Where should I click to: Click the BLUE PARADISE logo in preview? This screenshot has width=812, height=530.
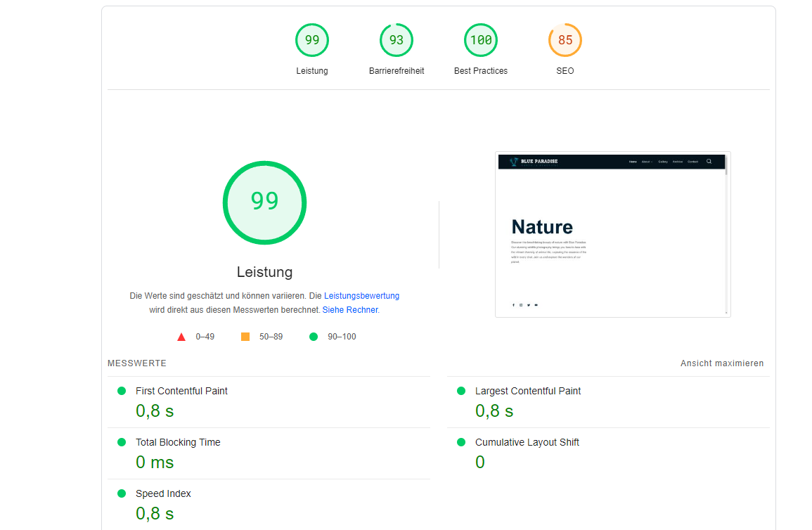(x=534, y=162)
